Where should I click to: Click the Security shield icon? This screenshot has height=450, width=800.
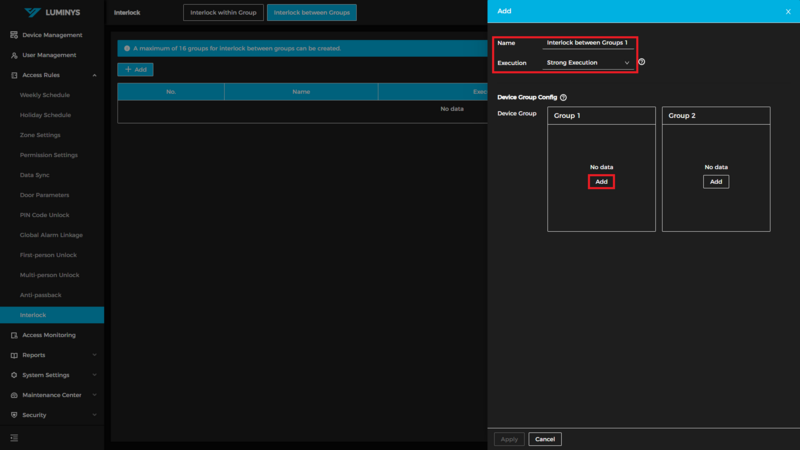pyautogui.click(x=14, y=415)
